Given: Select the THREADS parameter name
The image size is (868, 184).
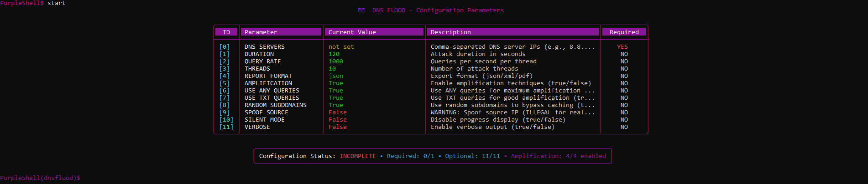Looking at the screenshot, I should tap(257, 69).
